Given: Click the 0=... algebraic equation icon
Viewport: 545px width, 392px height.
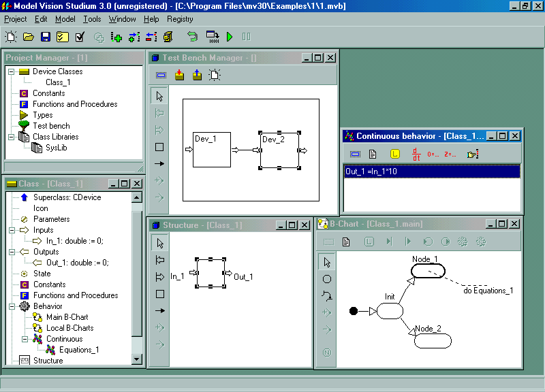Looking at the screenshot, I should 433,154.
